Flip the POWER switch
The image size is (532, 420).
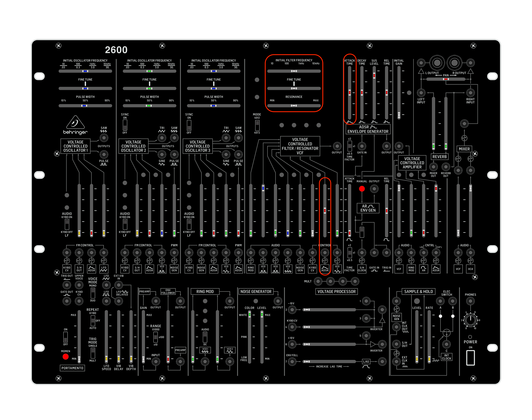point(470,358)
